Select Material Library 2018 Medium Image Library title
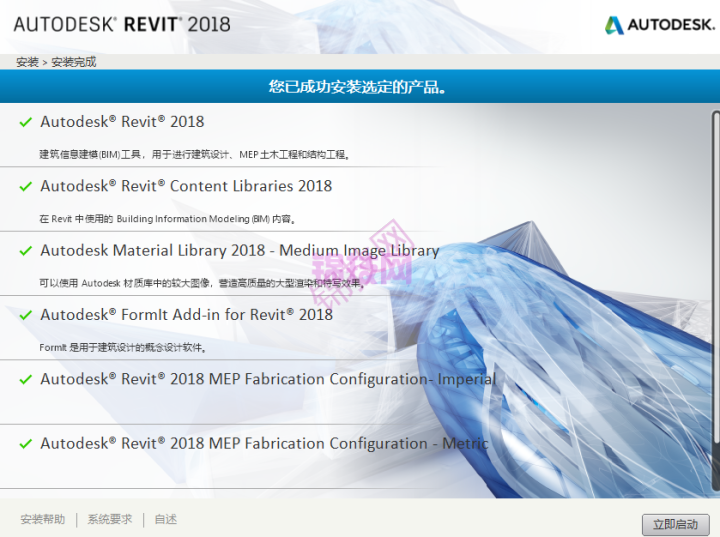The width and height of the screenshot is (720, 537). tap(240, 251)
